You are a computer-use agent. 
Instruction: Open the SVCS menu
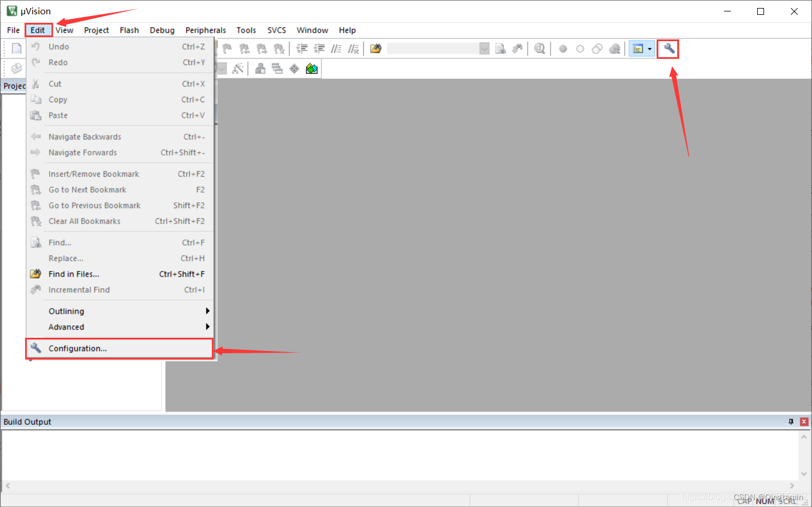[277, 30]
